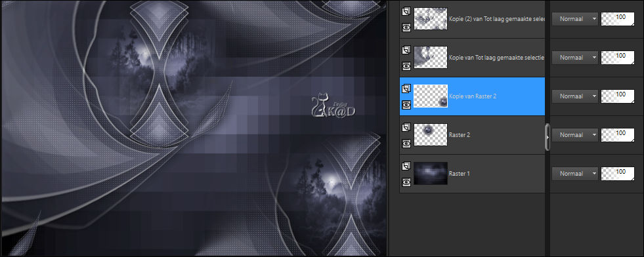Click layer type icon of Raster 1
Image resolution: width=644 pixels, height=257 pixels.
pyautogui.click(x=406, y=165)
